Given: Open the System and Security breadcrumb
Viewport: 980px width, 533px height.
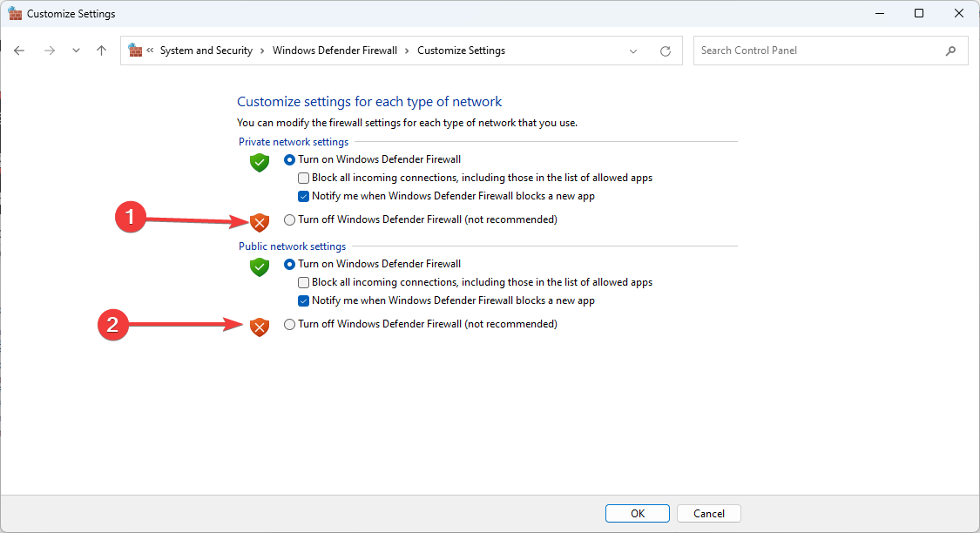Looking at the screenshot, I should (x=206, y=51).
